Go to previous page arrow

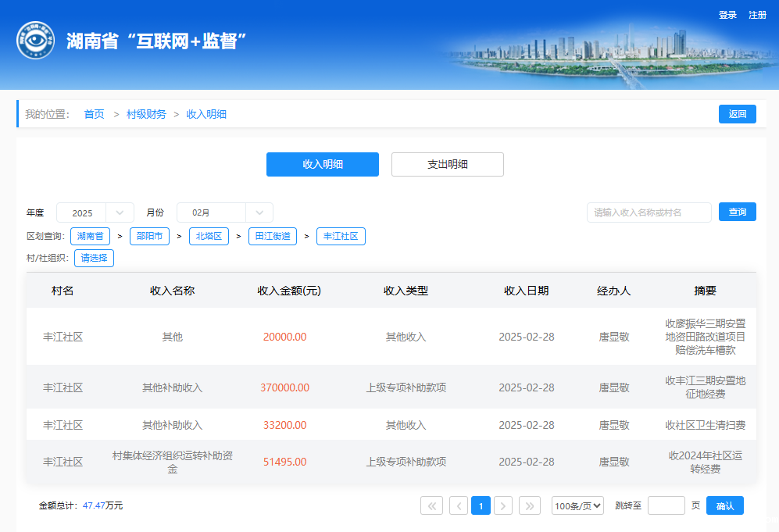[x=458, y=505]
